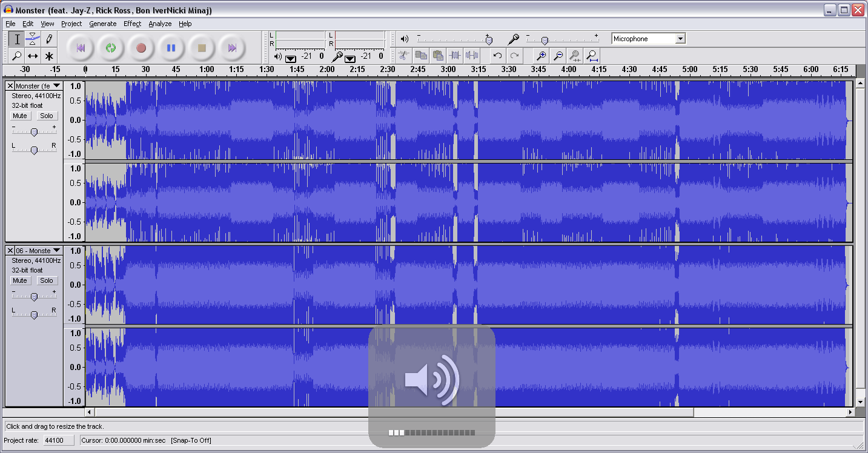Open the Microphone input source dropdown
Image resolution: width=868 pixels, height=453 pixels.
click(x=680, y=39)
